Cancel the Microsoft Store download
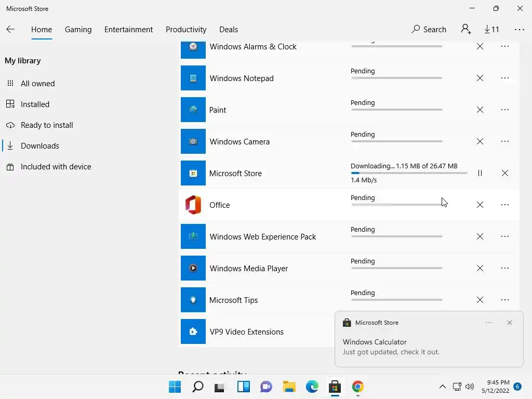This screenshot has width=532, height=399. (505, 173)
